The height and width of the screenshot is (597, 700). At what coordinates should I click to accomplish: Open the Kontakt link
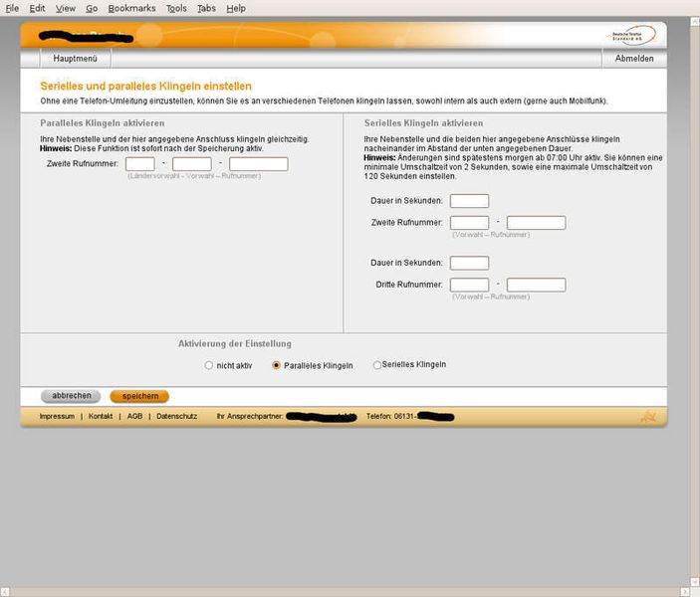coord(101,416)
